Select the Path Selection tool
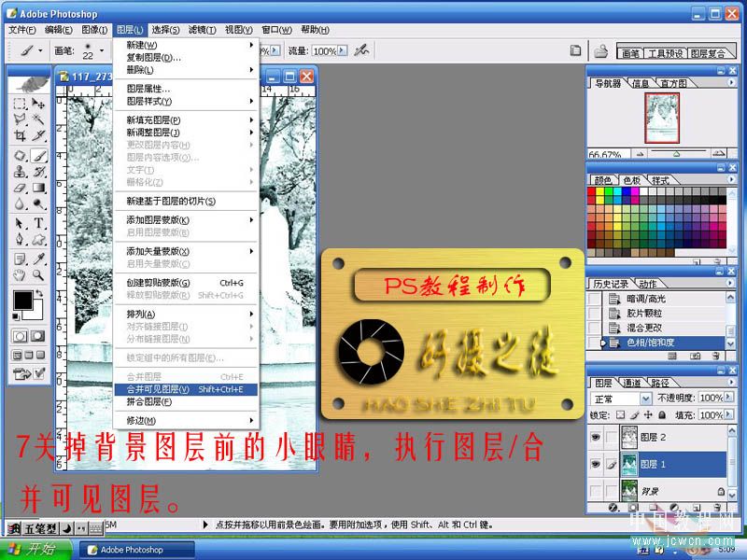Image resolution: width=747 pixels, height=560 pixels. (x=20, y=223)
